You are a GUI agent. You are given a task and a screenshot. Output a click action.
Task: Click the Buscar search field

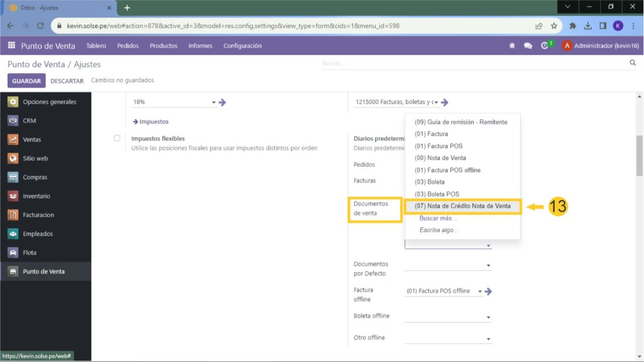click(472, 64)
